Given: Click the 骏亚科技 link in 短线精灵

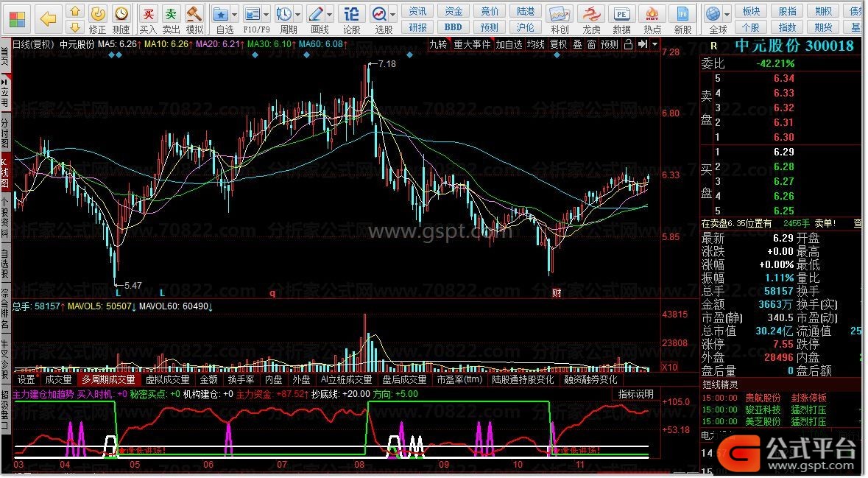Looking at the screenshot, I should tap(763, 410).
